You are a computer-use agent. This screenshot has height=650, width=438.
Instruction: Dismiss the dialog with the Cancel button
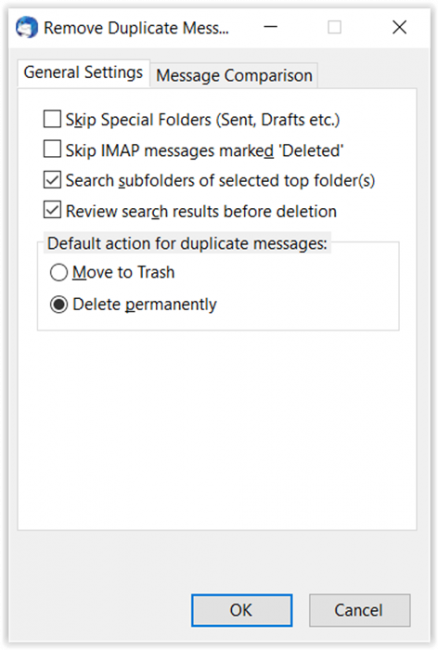click(x=359, y=610)
